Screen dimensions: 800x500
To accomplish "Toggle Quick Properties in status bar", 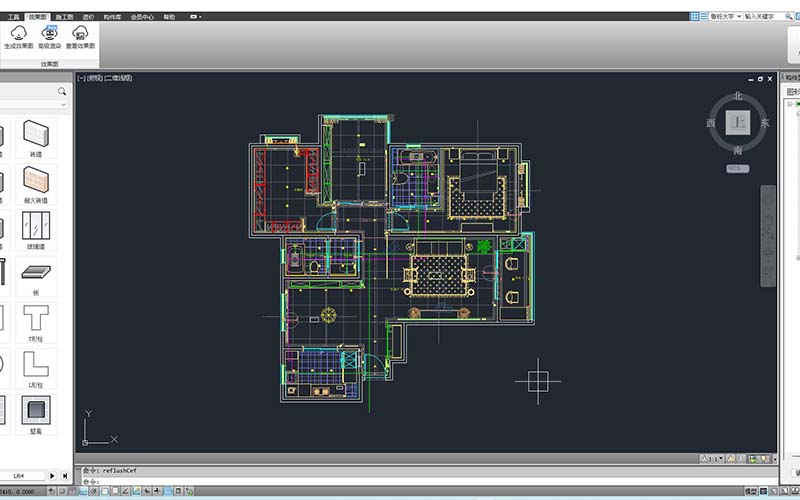I will point(178,491).
